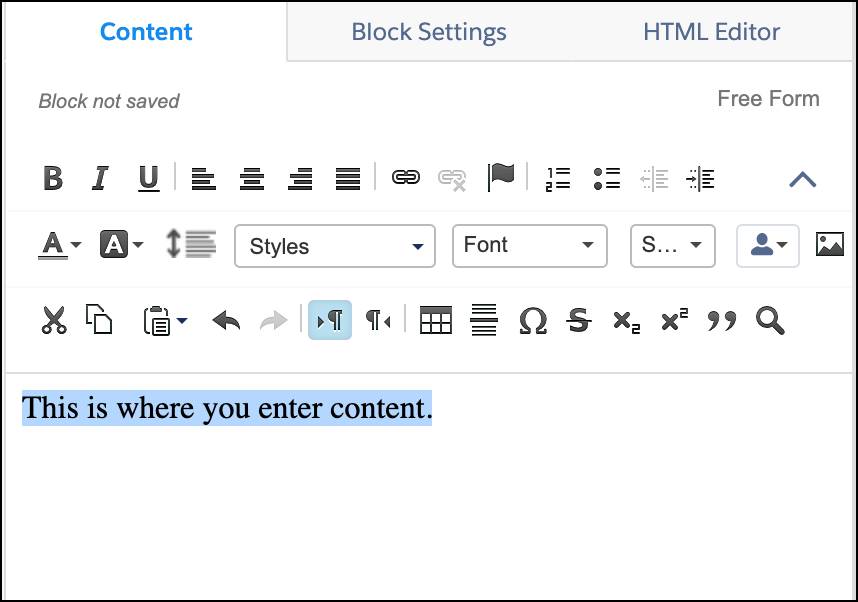Collapse the toolbar with up chevron
The width and height of the screenshot is (858, 602).
(803, 180)
